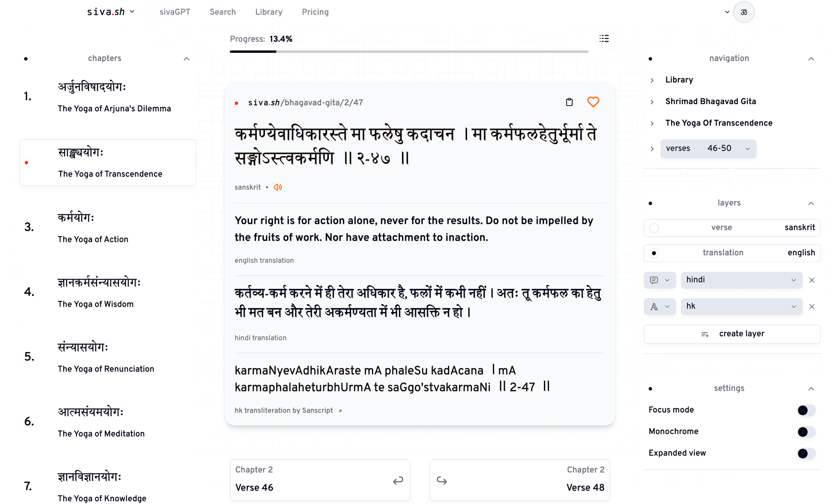Copy the verse with the clipboard icon
Viewport: 840px width, 504px height.
pyautogui.click(x=569, y=102)
